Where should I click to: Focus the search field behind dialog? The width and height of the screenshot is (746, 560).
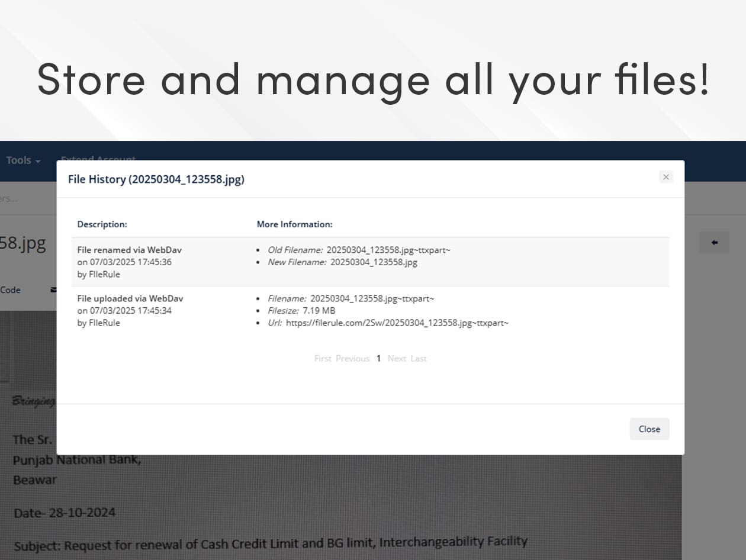(24, 198)
